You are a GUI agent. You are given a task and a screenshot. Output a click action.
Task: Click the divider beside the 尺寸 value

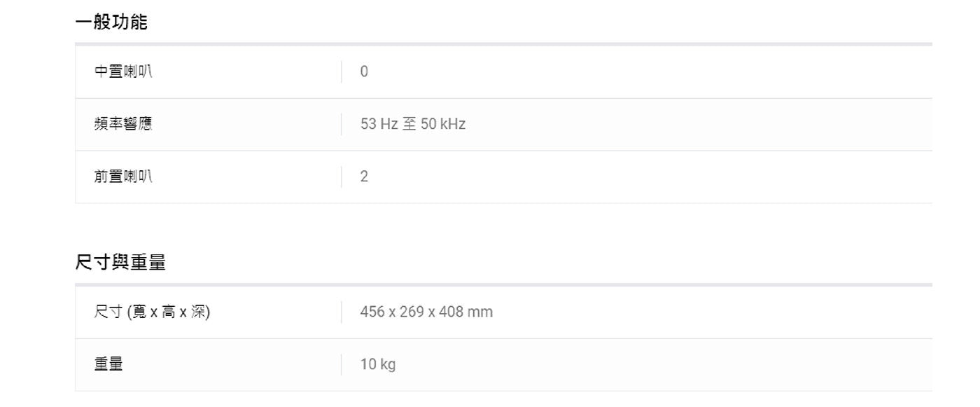coord(342,312)
